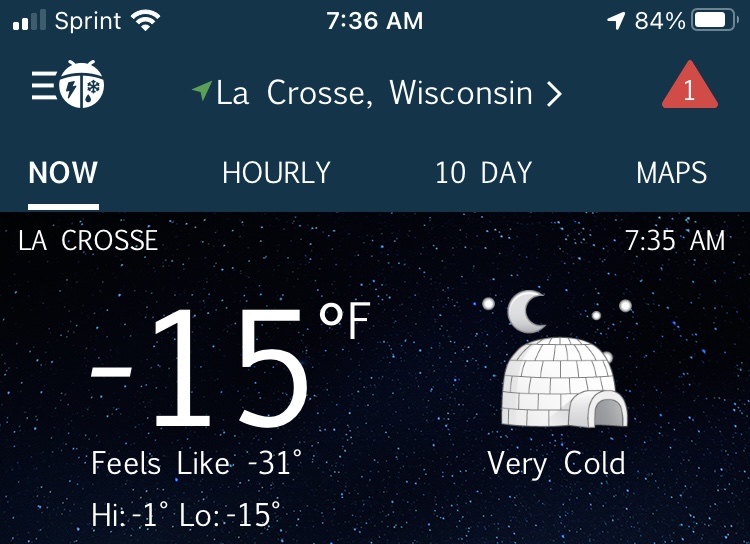Open La Crosse, Wisconsin location selector
This screenshot has height=544, width=750.
[x=375, y=93]
